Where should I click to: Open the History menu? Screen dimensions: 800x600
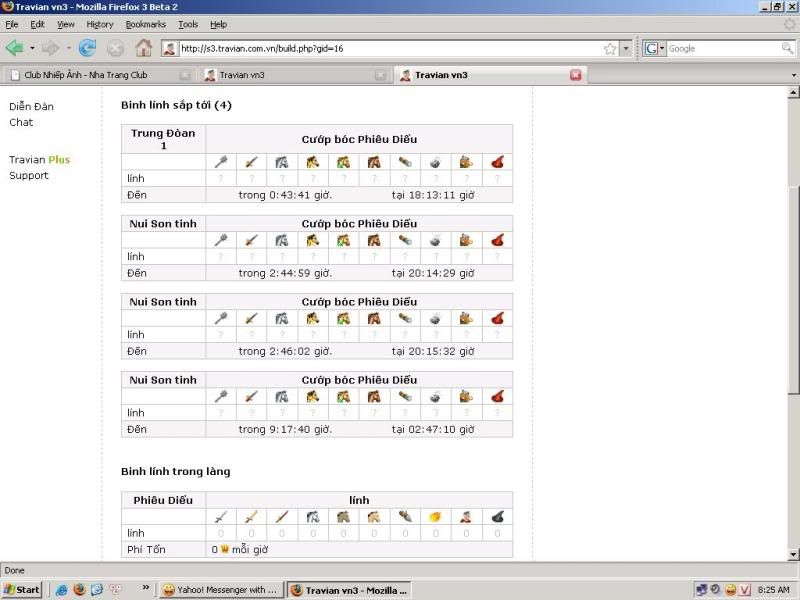(100, 24)
